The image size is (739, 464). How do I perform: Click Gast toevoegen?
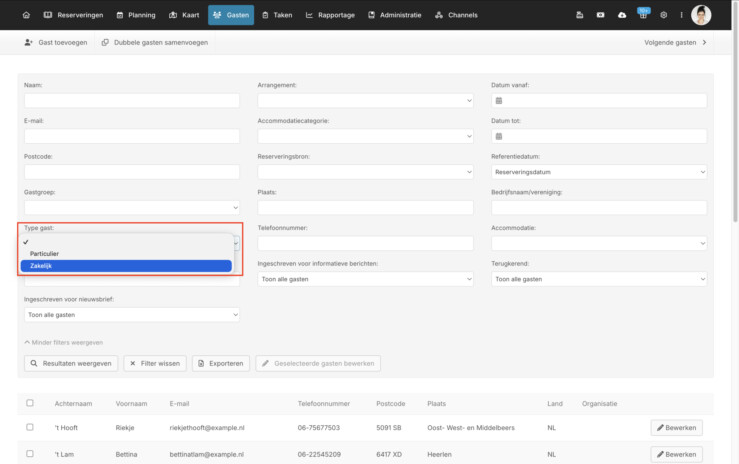56,42
